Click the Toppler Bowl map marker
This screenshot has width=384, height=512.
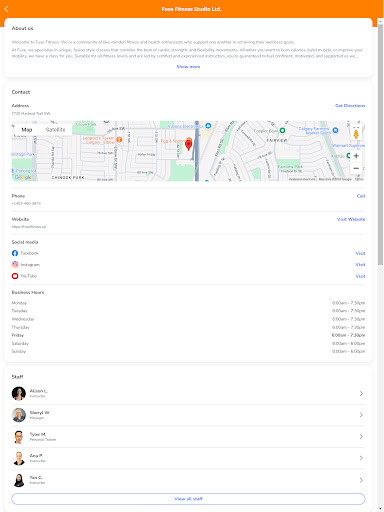coord(282,130)
